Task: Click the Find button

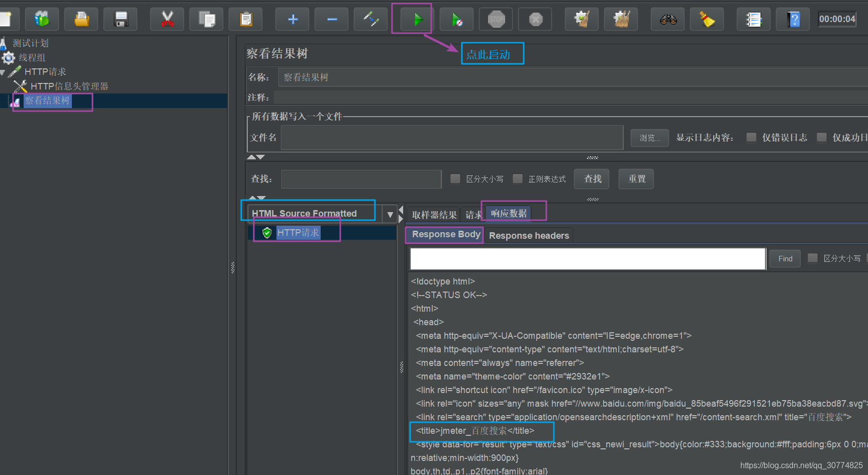Action: coord(785,258)
